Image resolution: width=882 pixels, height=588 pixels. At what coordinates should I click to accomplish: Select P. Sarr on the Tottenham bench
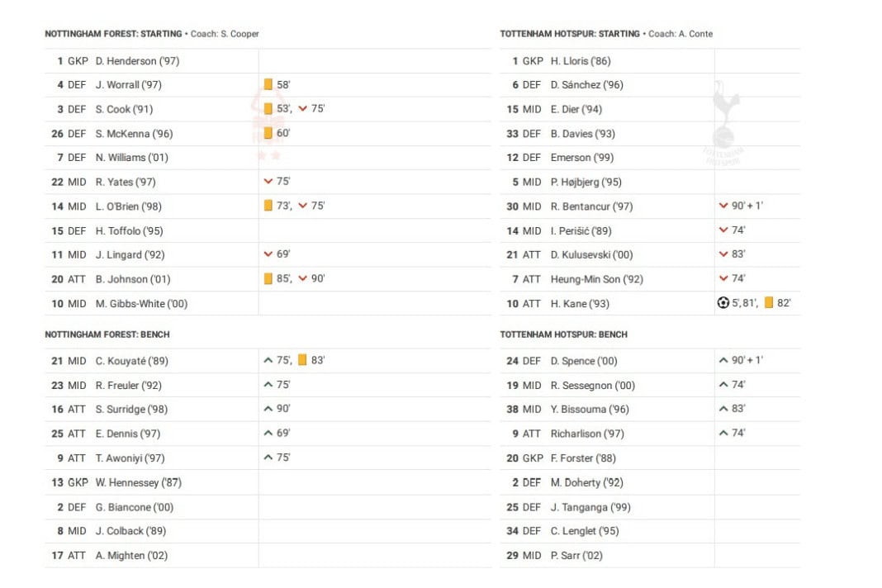[x=576, y=555]
